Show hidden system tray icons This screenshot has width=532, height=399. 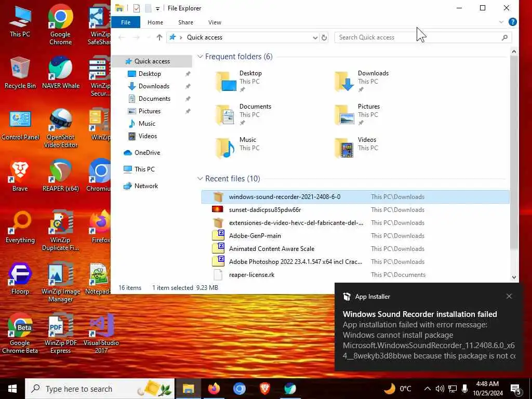[x=428, y=389]
